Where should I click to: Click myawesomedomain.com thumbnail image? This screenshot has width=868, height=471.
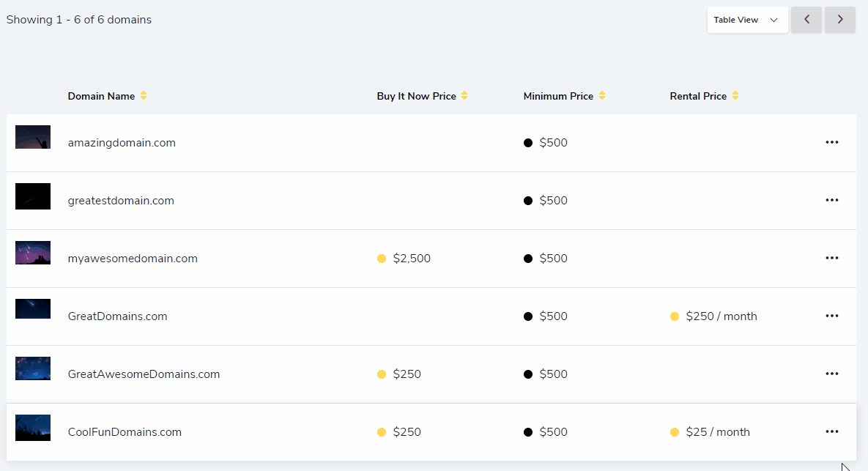point(33,253)
